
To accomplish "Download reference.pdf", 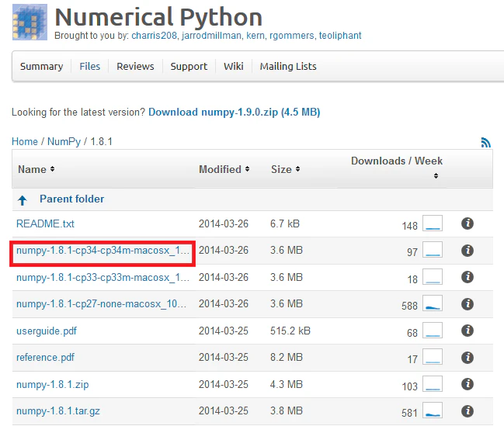I will coord(45,357).
